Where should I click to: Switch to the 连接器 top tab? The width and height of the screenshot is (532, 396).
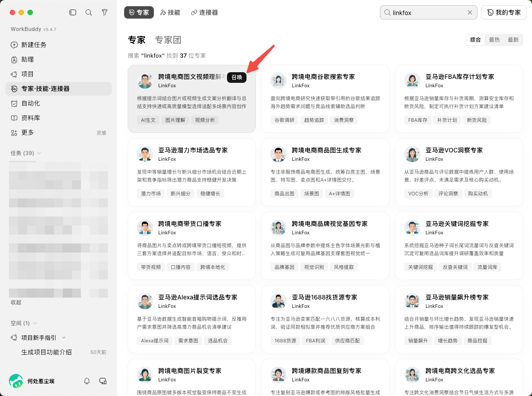tap(204, 12)
